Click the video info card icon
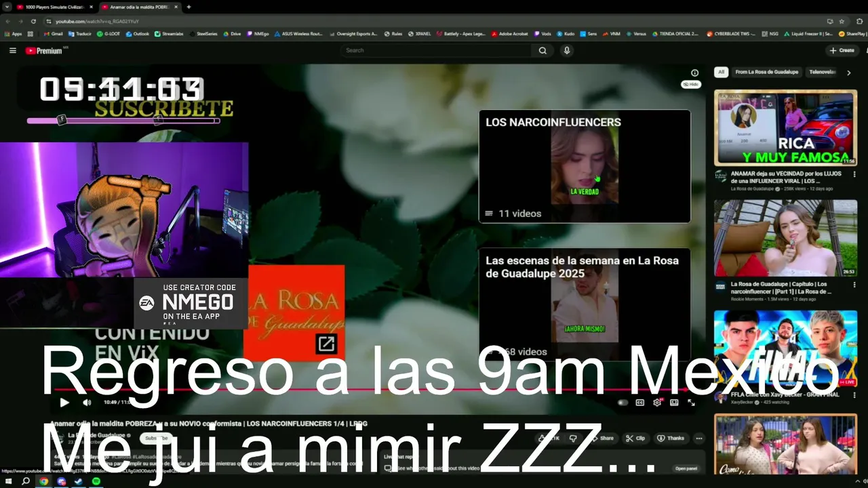The image size is (868, 488). (x=694, y=73)
